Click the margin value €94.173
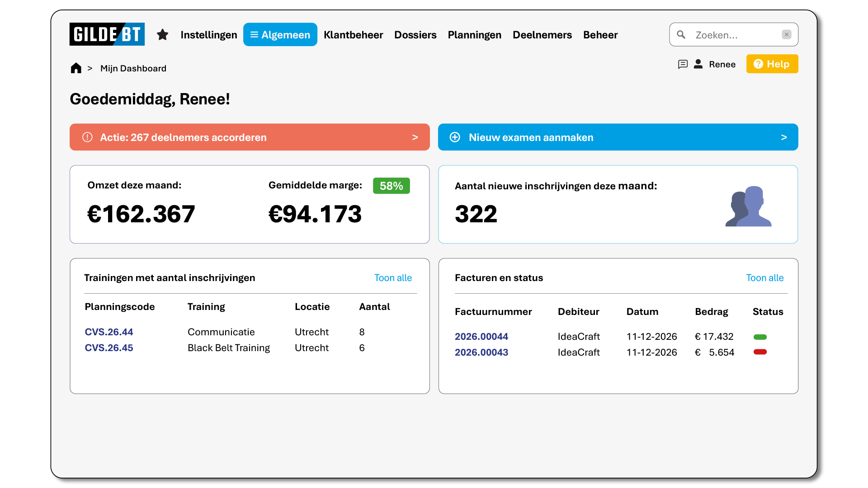The image size is (868, 488). coord(315,214)
